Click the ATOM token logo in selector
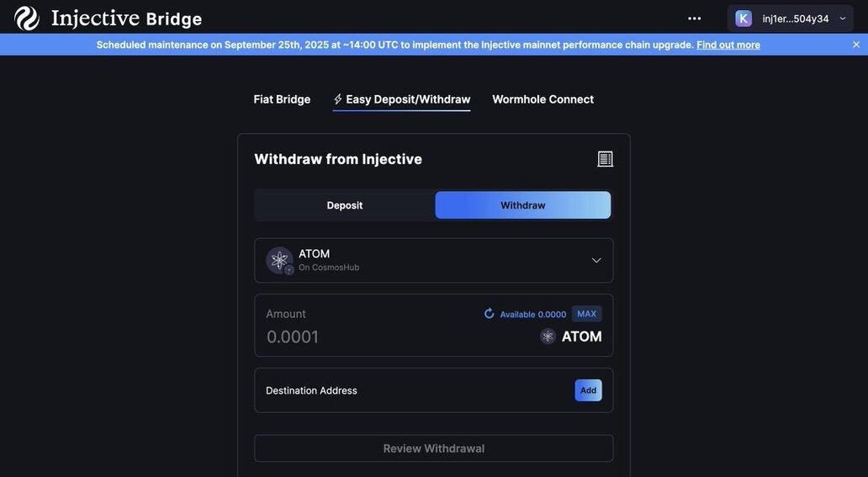Viewport: 868px width, 477px height. click(279, 261)
